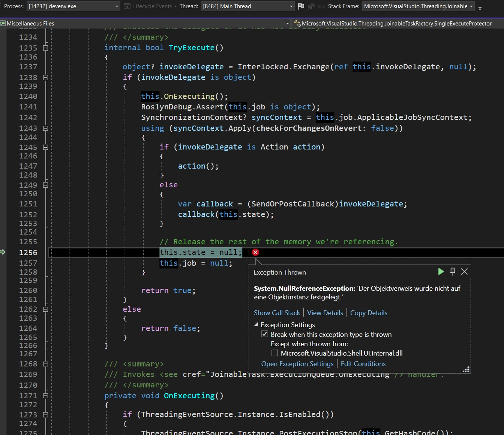Open the Miscellaneous Files project selector
The width and height of the screenshot is (504, 435).
(287, 23)
